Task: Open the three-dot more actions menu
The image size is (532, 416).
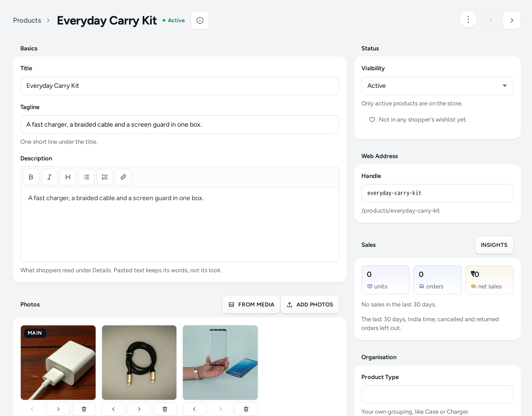Action: point(468,20)
